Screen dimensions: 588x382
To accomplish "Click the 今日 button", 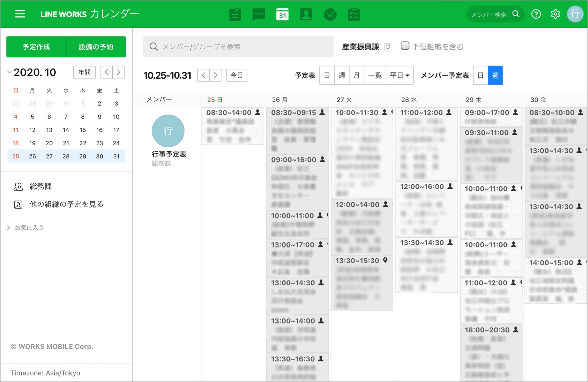I will 236,75.
